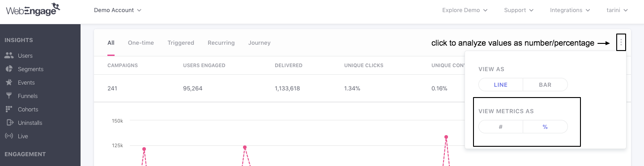Click the ENGAGEMENT sidebar section heading
Screen dimensions: 644x166
[x=25, y=154]
